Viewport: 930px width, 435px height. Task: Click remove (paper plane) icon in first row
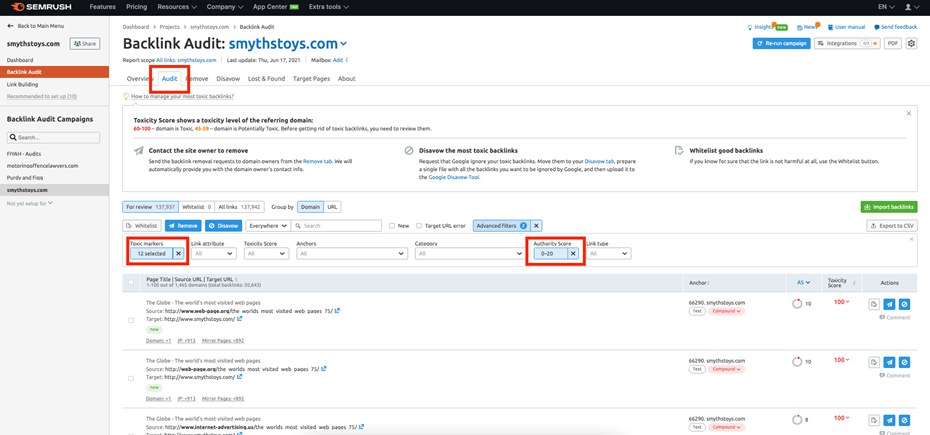tap(889, 304)
